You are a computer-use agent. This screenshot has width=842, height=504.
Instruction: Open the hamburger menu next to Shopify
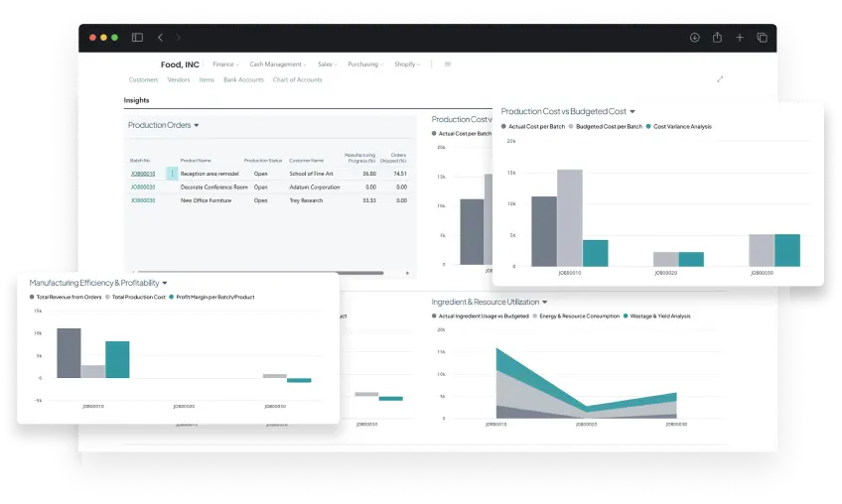point(448,63)
